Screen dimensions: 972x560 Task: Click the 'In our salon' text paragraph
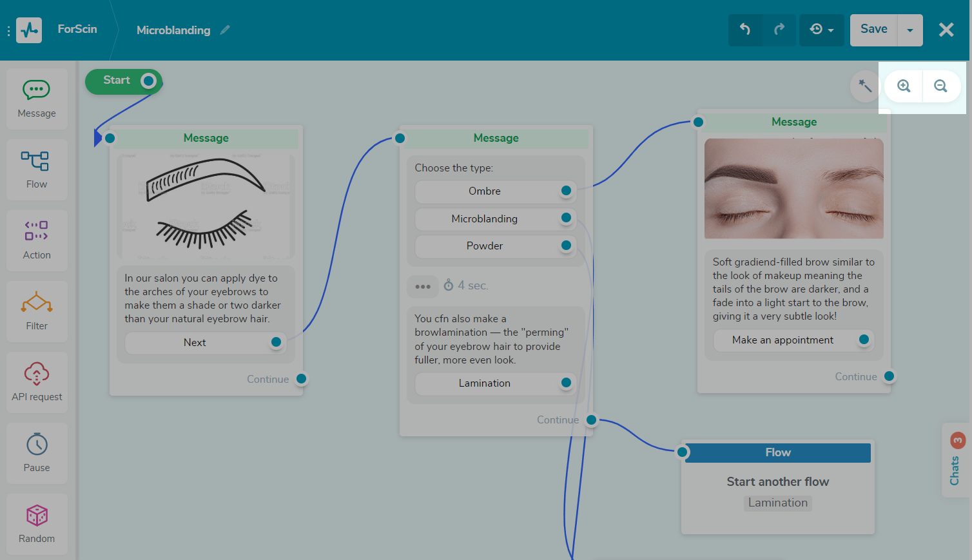tap(203, 298)
